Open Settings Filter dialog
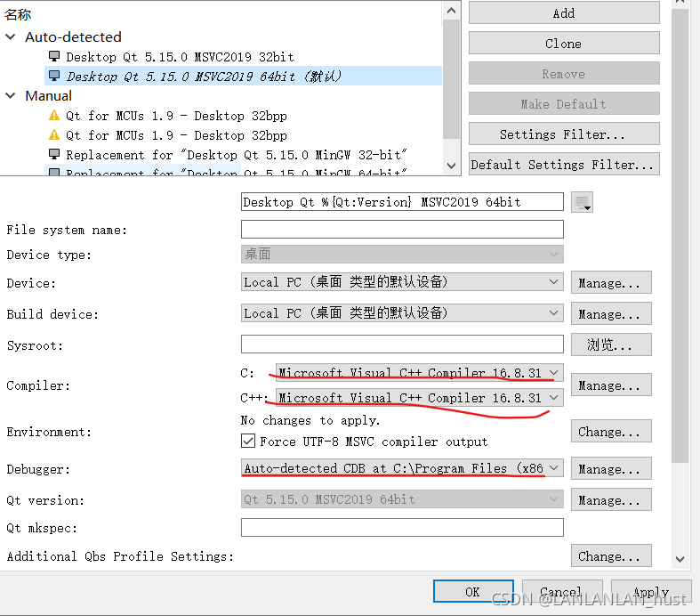Image resolution: width=700 pixels, height=616 pixels. (564, 134)
